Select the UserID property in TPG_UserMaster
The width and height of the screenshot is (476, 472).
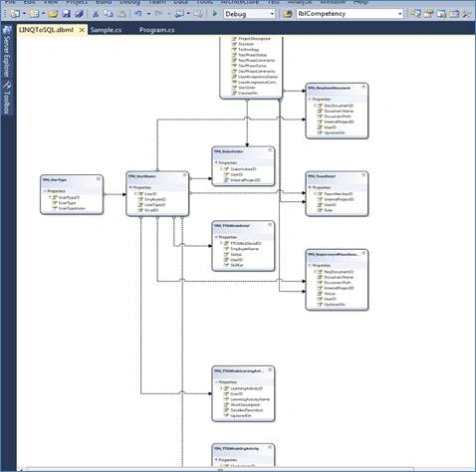point(151,194)
